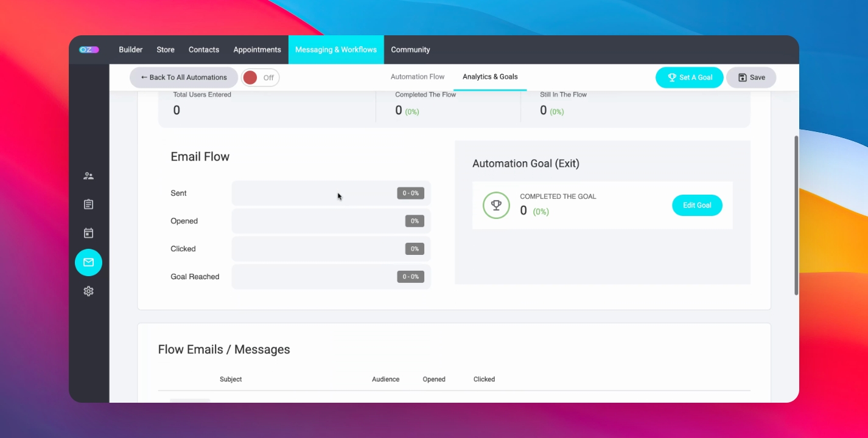Click the COMPLETED THE GOAL label
This screenshot has height=438, width=868.
tap(558, 196)
